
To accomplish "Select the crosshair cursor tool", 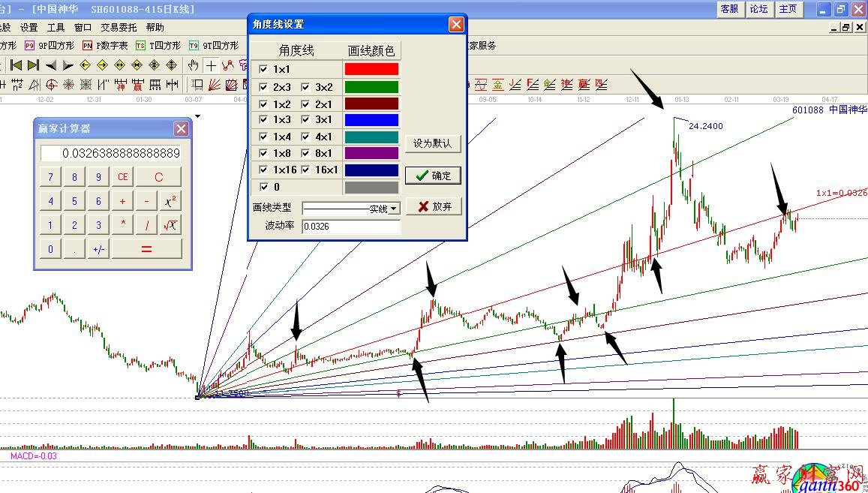I will click(x=211, y=65).
